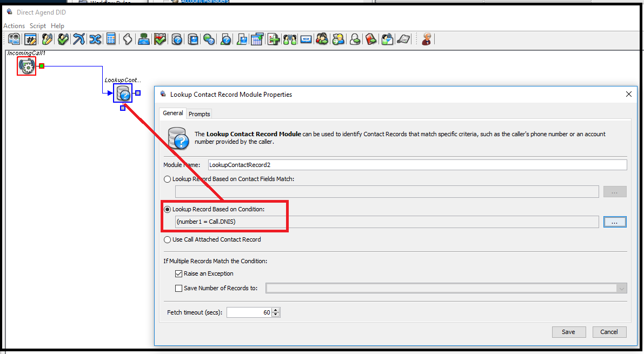Screen dimensions: 644x354
Task: Click the empty contact fields match text box
Action: coord(387,192)
